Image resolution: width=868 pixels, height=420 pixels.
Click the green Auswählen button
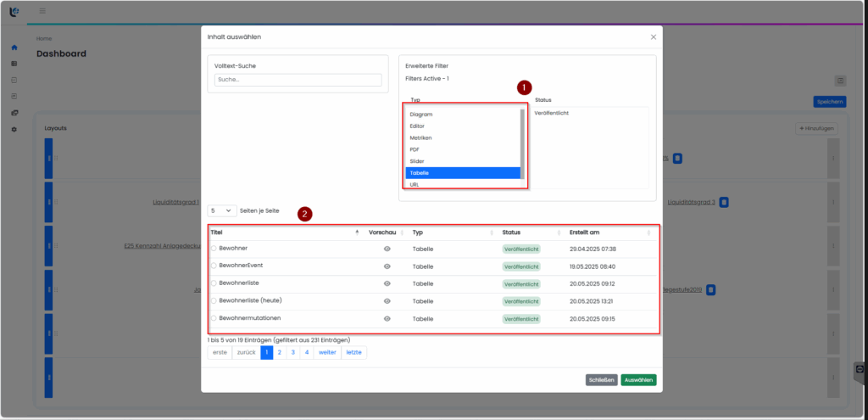(x=638, y=380)
